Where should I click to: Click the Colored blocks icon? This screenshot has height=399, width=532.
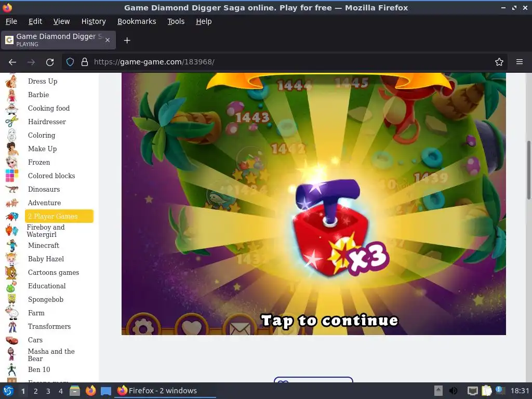click(11, 176)
